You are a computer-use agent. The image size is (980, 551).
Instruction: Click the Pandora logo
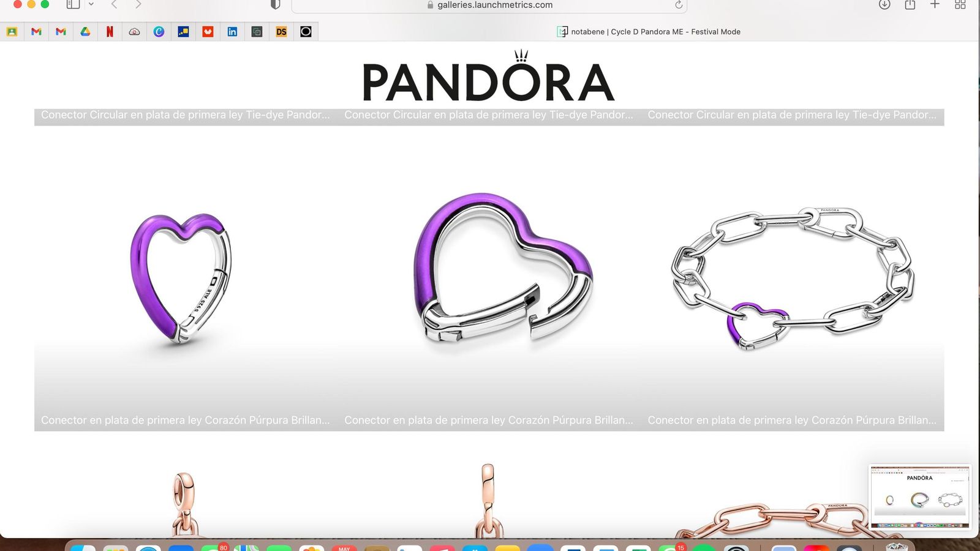[488, 80]
